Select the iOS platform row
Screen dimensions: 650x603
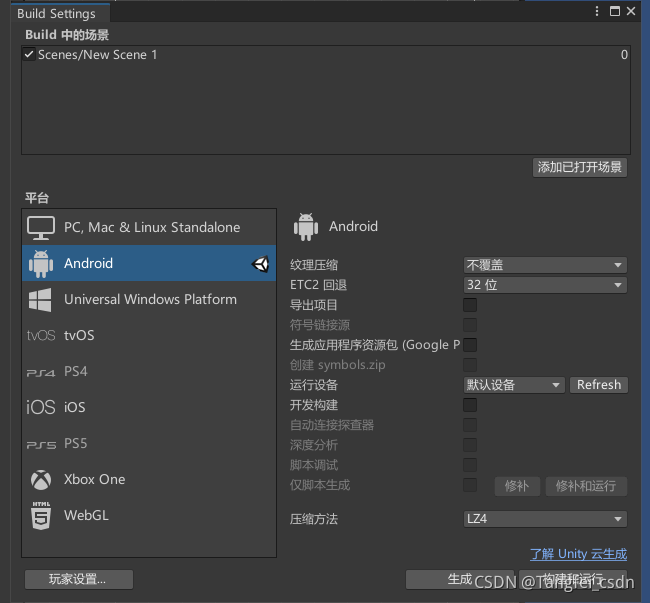tap(149, 407)
